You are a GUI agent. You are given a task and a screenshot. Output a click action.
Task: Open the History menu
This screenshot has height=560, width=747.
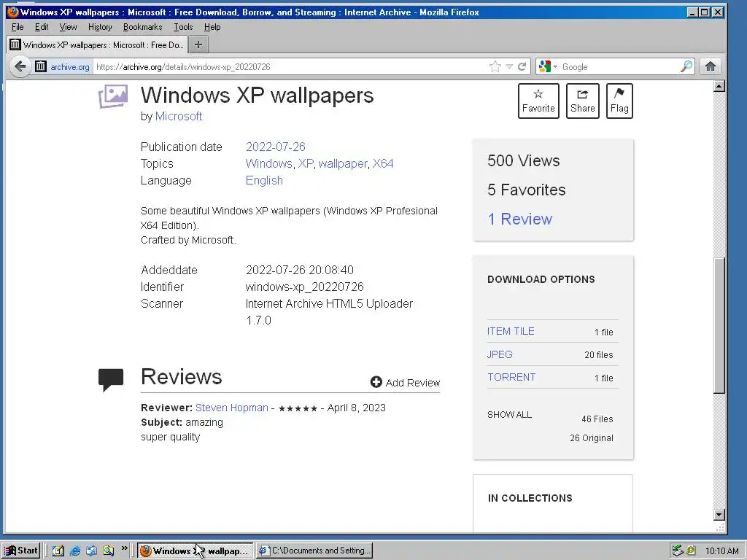point(100,27)
